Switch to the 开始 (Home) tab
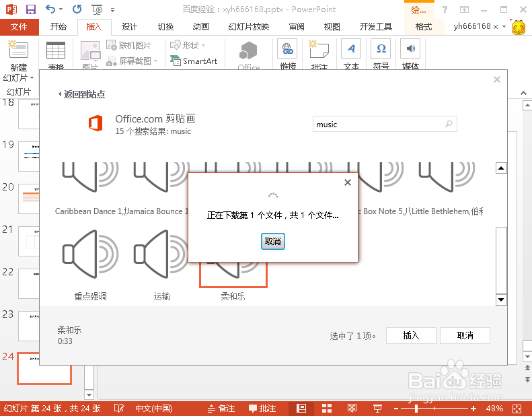Screen dimensions: 532x416 point(59,26)
